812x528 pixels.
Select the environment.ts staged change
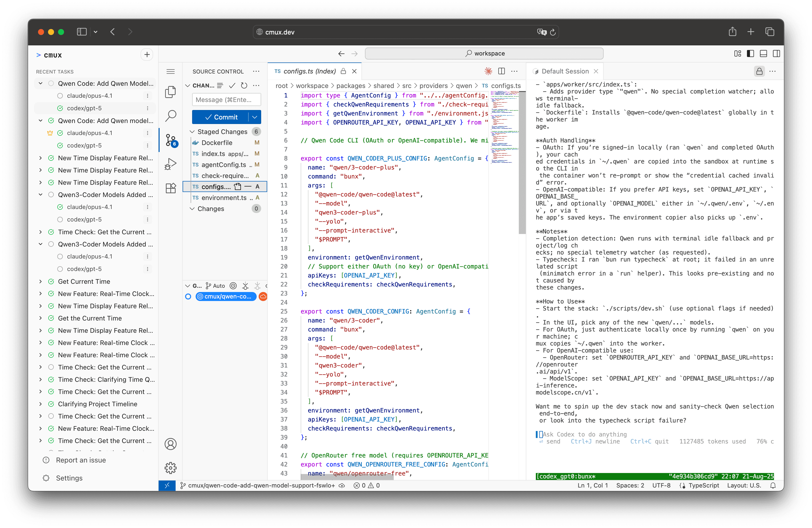[225, 198]
